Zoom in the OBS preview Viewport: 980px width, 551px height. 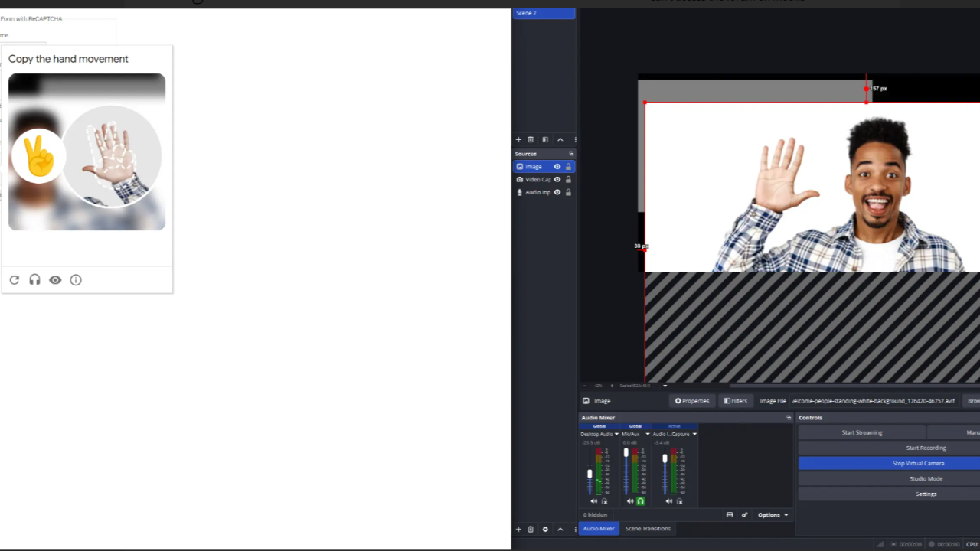click(612, 386)
